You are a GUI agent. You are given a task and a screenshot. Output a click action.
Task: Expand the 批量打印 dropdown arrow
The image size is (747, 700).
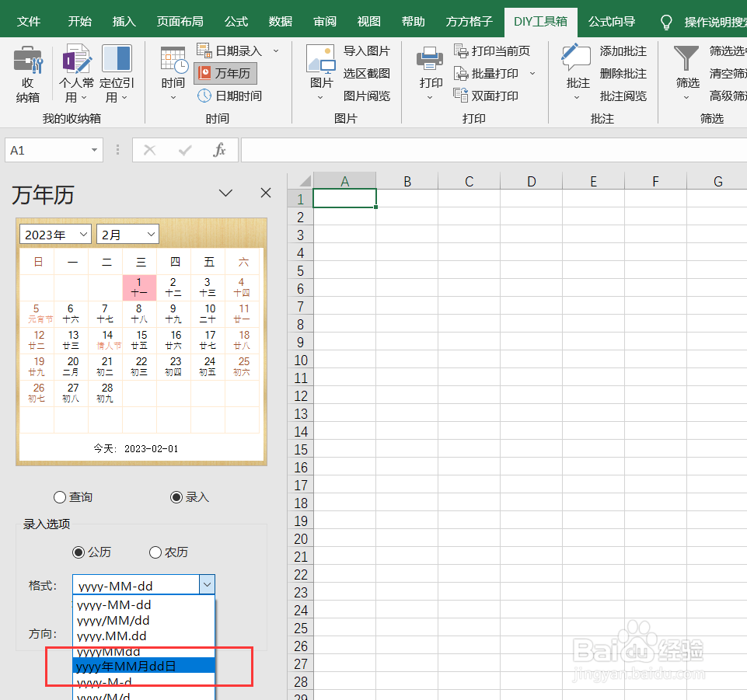(x=532, y=73)
